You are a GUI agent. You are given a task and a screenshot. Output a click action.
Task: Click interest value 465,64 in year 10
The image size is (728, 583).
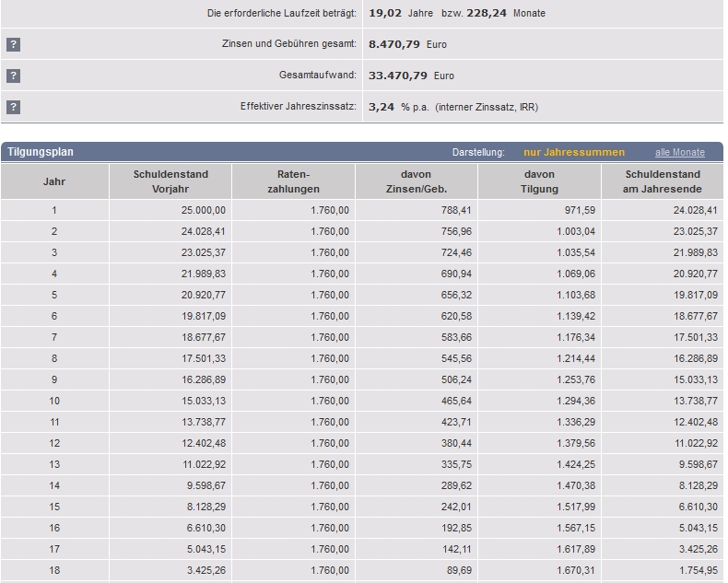coord(456,401)
